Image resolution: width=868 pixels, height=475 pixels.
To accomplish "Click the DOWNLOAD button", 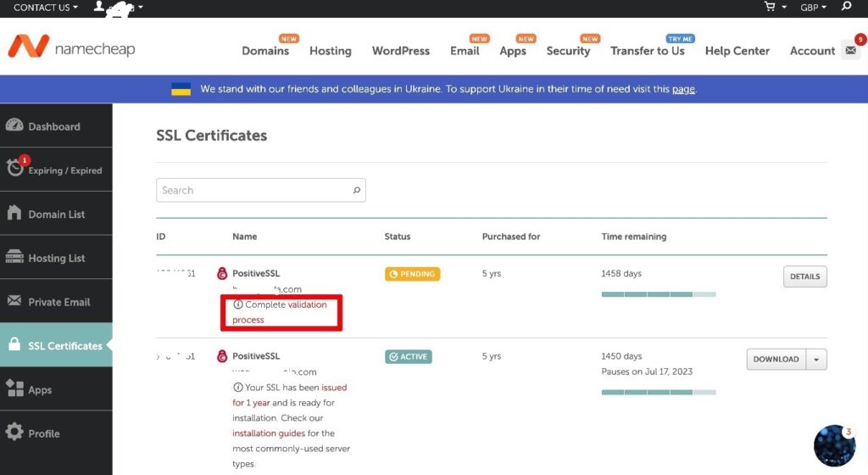I will click(776, 360).
